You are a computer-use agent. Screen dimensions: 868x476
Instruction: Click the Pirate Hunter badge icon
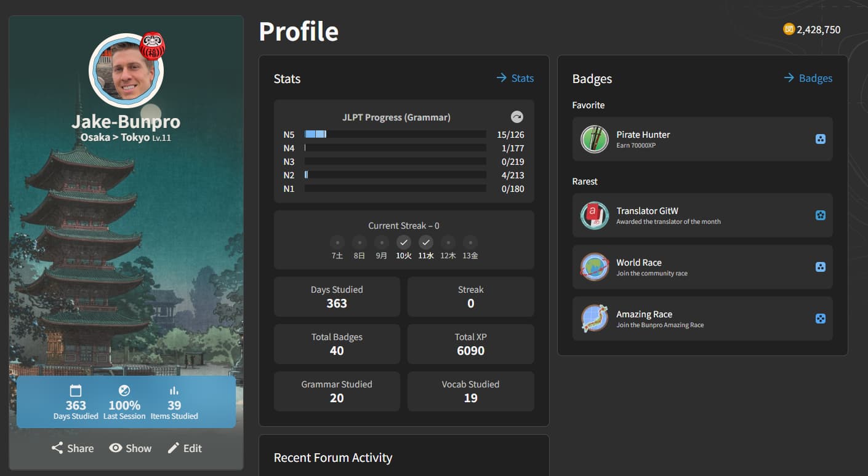(595, 139)
